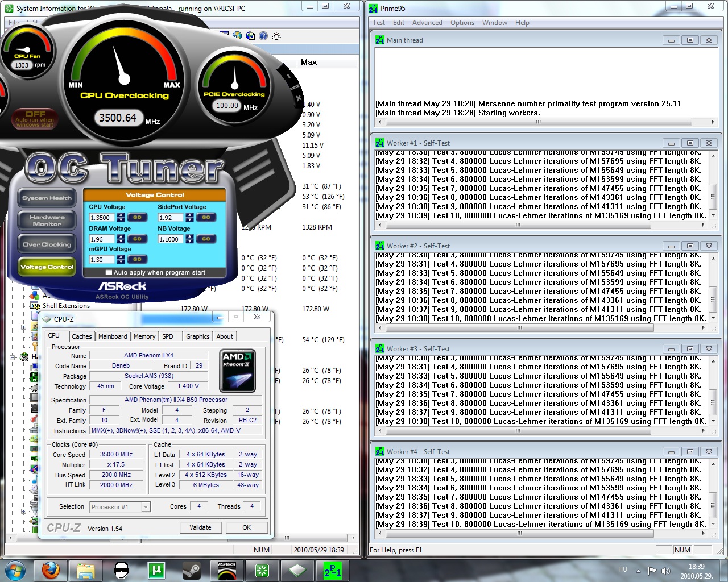This screenshot has width=728, height=582.
Task: Enable Auto apply when program start checkbox
Action: click(109, 272)
